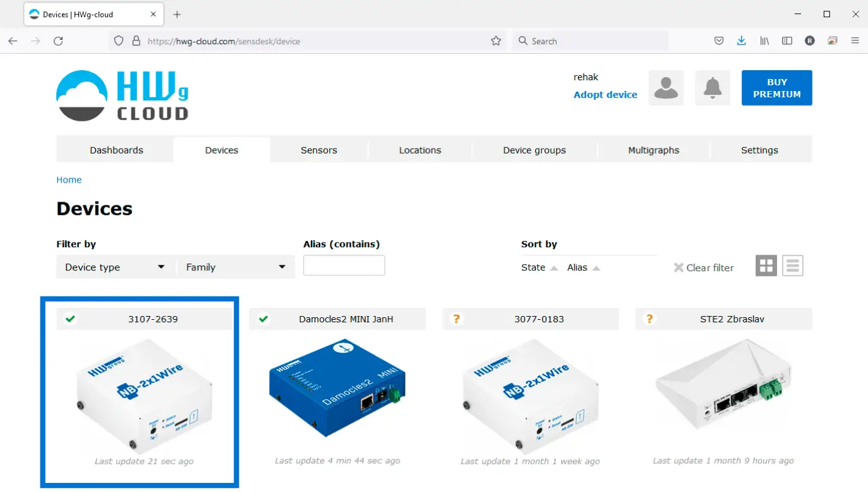
Task: Open the user profile avatar icon
Action: coord(666,88)
